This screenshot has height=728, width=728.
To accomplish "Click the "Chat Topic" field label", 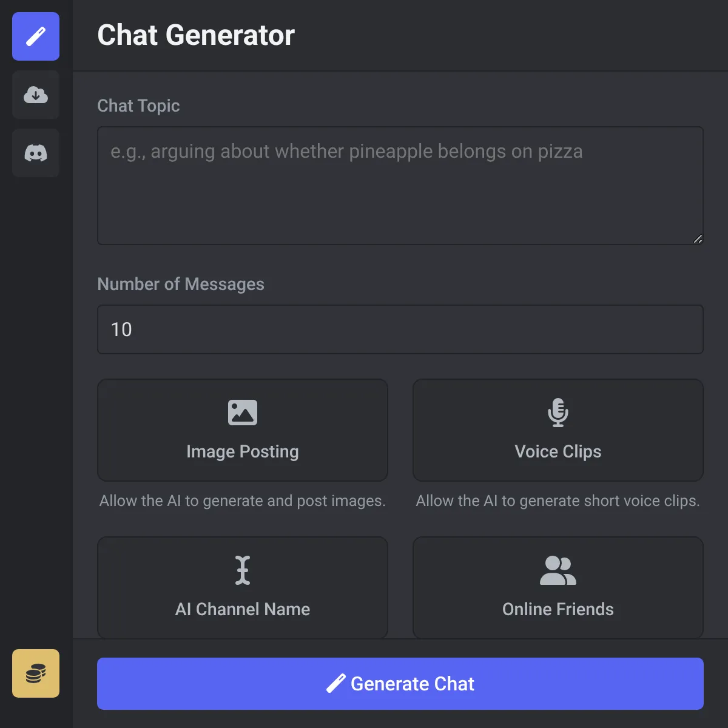I will (x=138, y=106).
